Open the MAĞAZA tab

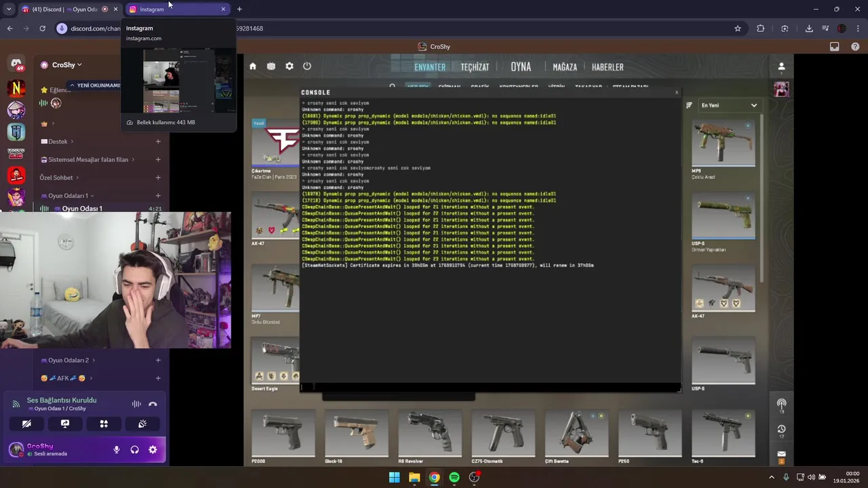click(565, 67)
